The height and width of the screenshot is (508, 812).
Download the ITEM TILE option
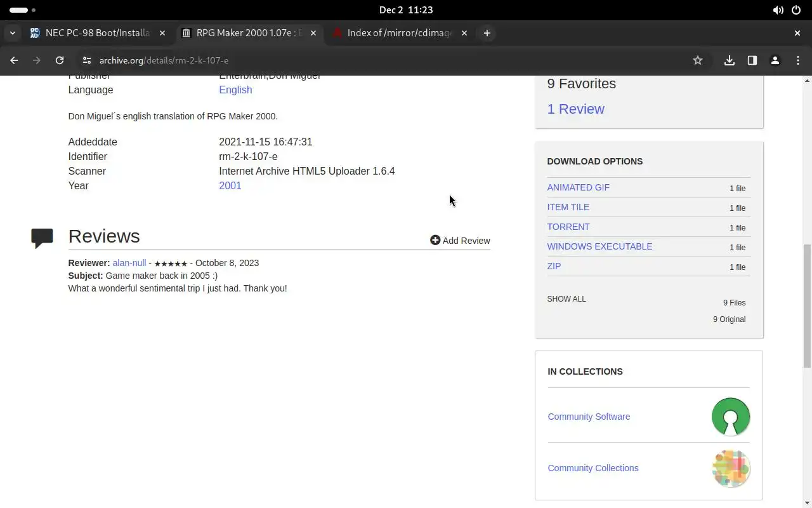(x=568, y=207)
